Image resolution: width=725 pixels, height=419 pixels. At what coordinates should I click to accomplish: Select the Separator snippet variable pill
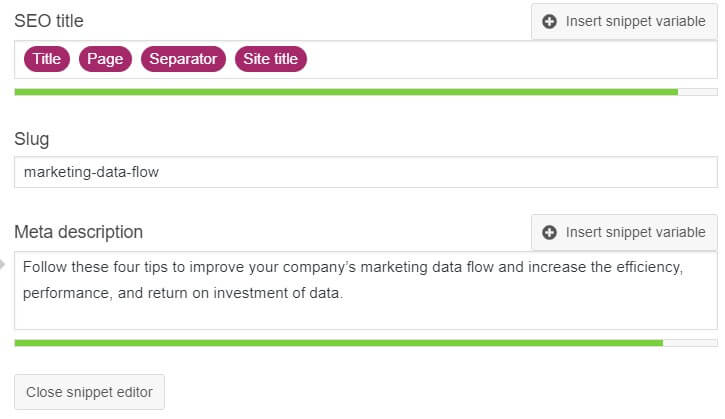pos(183,59)
